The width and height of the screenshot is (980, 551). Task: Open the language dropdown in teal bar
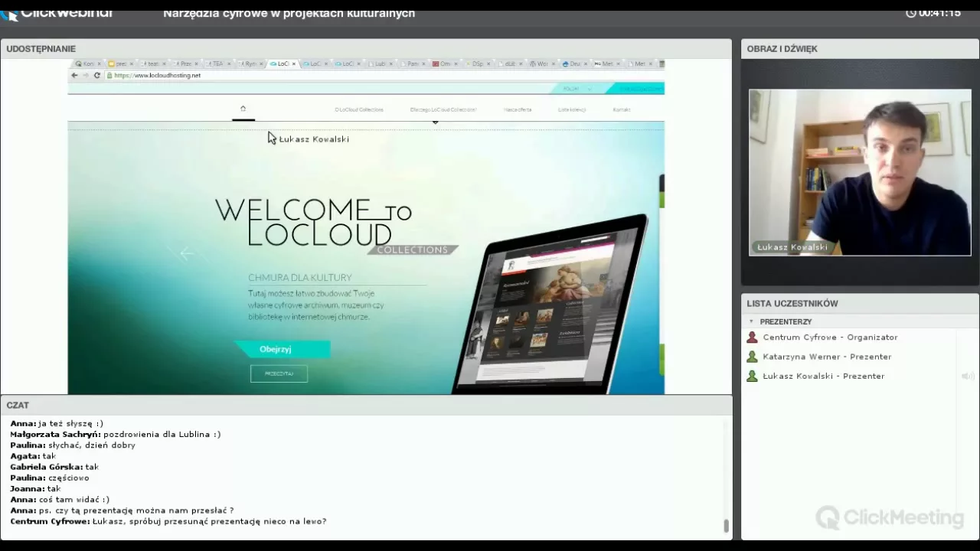(577, 89)
